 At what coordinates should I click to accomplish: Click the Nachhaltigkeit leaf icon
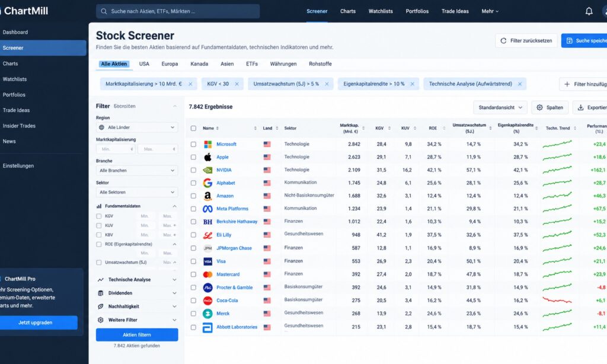(x=101, y=306)
